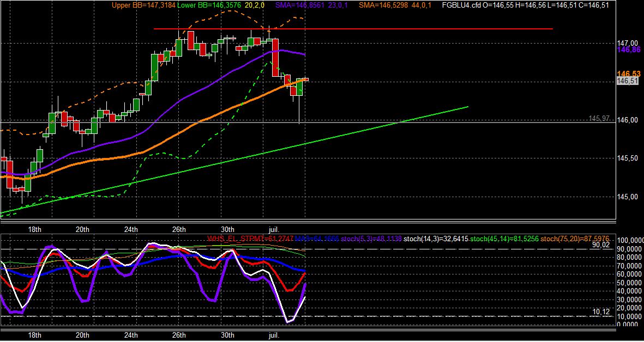
Task: Click the 146,51 current price tag
Action: 628,81
